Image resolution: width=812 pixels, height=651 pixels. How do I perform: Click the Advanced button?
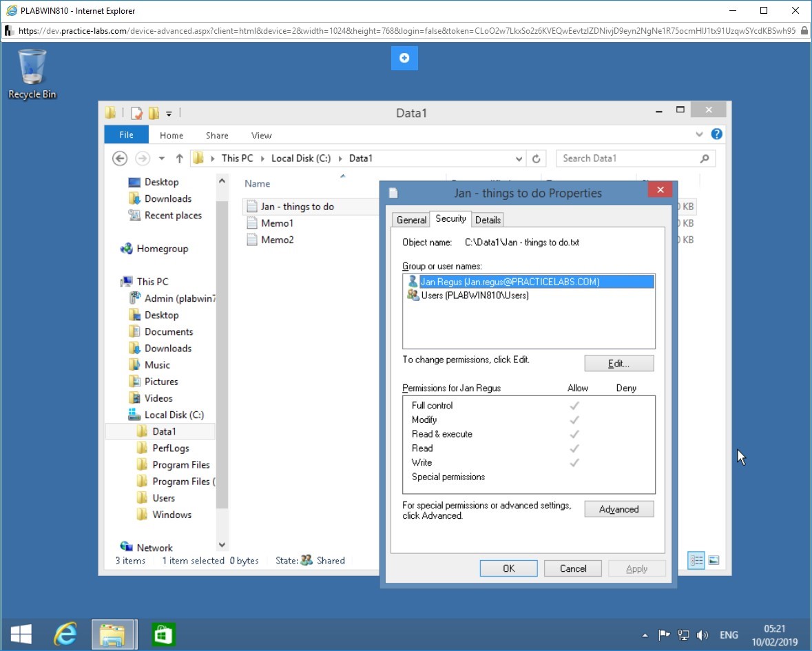click(619, 509)
